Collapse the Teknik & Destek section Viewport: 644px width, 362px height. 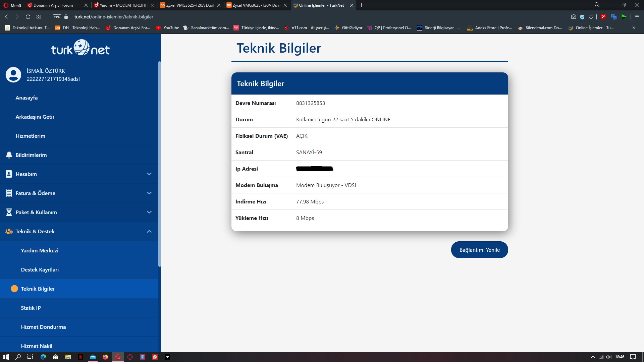coord(150,231)
